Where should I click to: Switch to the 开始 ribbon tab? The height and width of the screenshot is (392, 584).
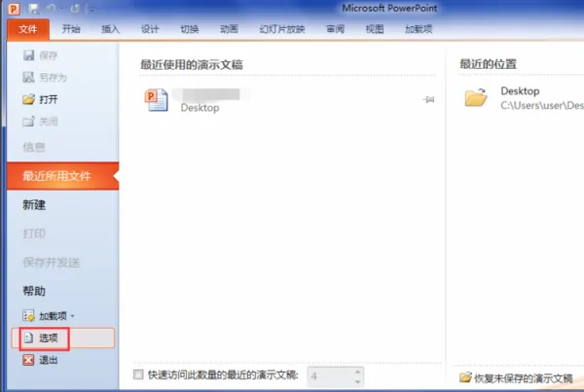tap(71, 29)
